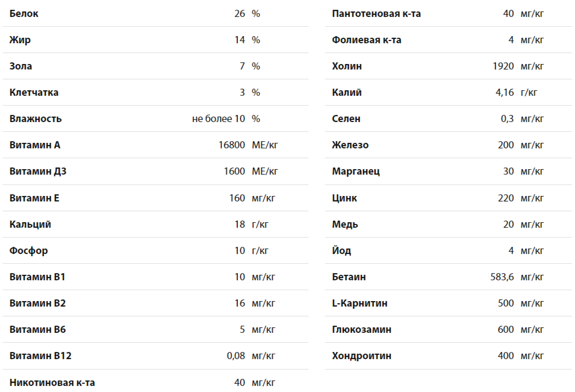Click the Витамин Д3 label

click(38, 171)
